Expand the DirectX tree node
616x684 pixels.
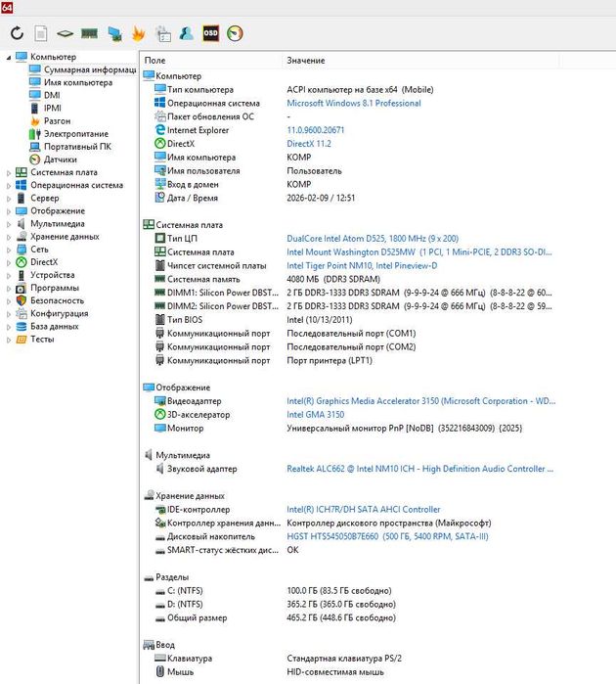(x=8, y=262)
